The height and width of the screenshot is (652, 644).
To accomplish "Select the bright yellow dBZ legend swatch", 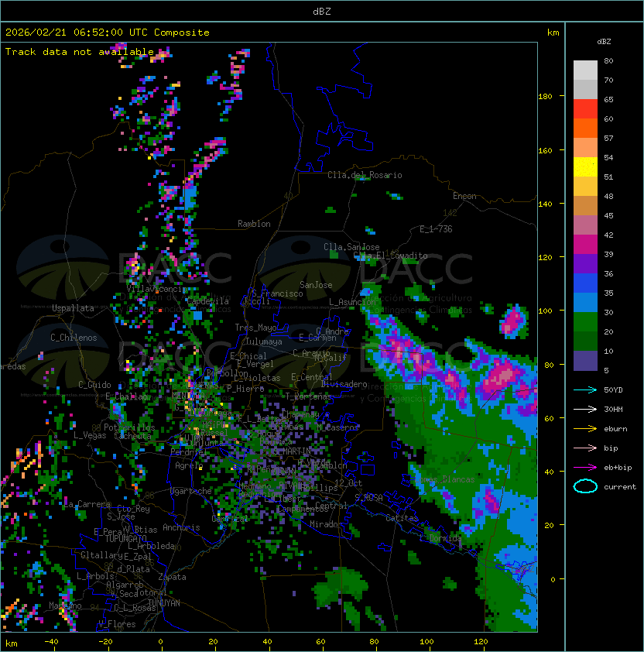I will tap(585, 166).
